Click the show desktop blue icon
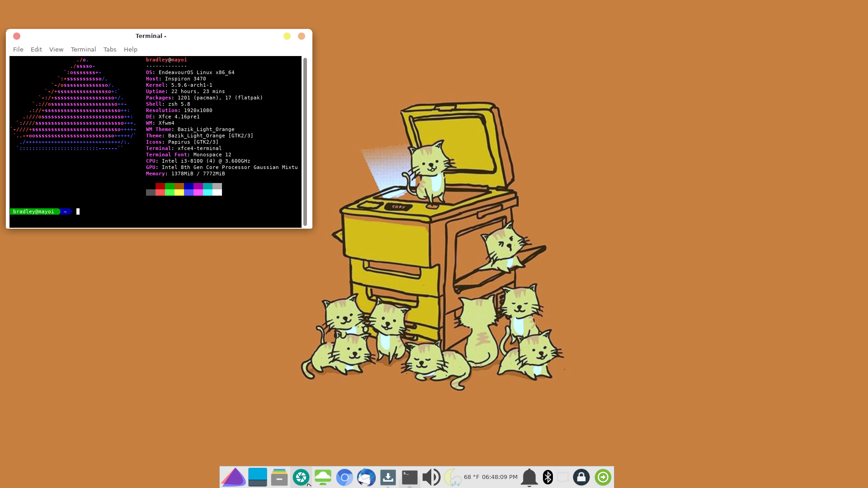The image size is (868, 488). (x=258, y=477)
